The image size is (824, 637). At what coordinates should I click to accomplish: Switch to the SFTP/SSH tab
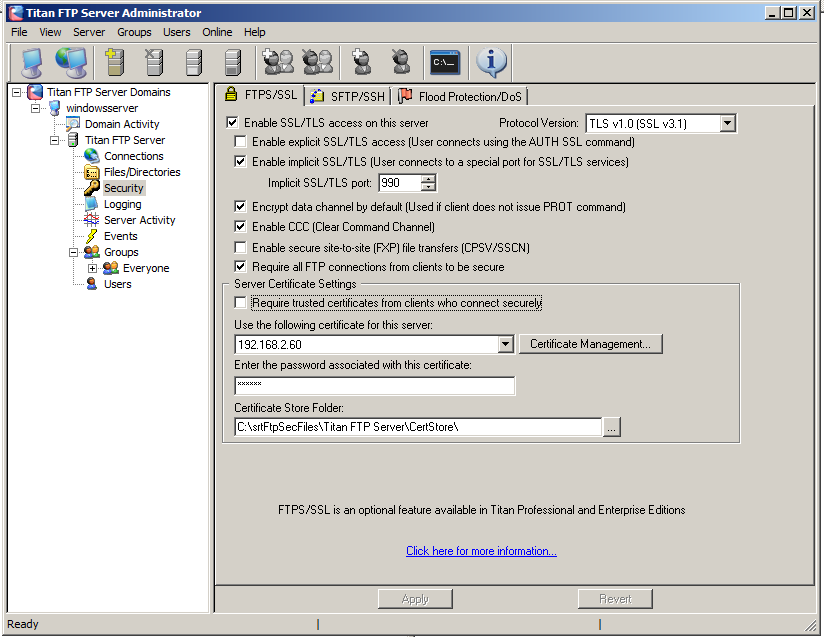coord(348,96)
